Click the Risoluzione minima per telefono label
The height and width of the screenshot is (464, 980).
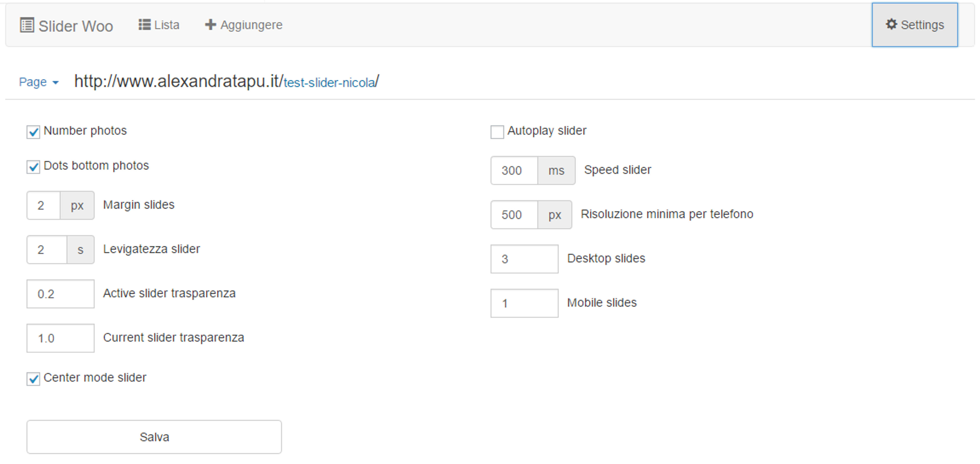tap(667, 214)
